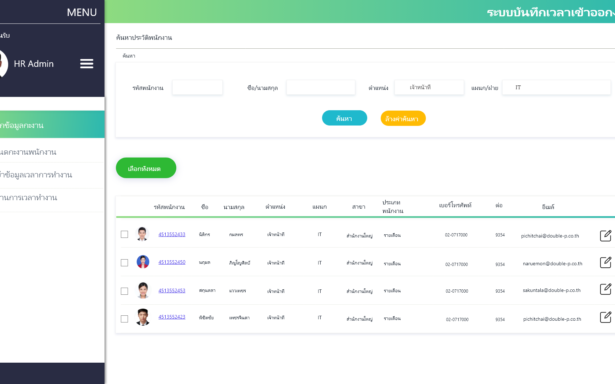Open the department dropdown showing IT
Screen dimensions: 615x384
tap(556, 87)
